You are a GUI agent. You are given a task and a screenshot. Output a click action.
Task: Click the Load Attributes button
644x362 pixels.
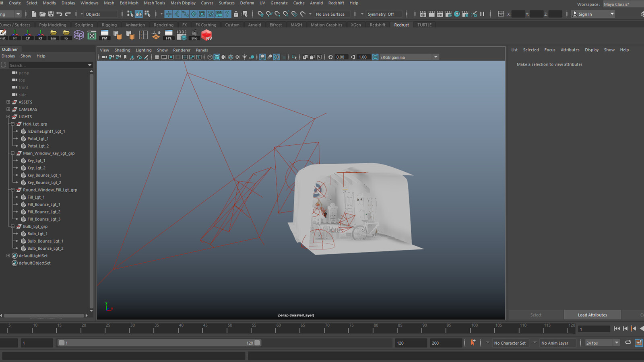(592, 315)
